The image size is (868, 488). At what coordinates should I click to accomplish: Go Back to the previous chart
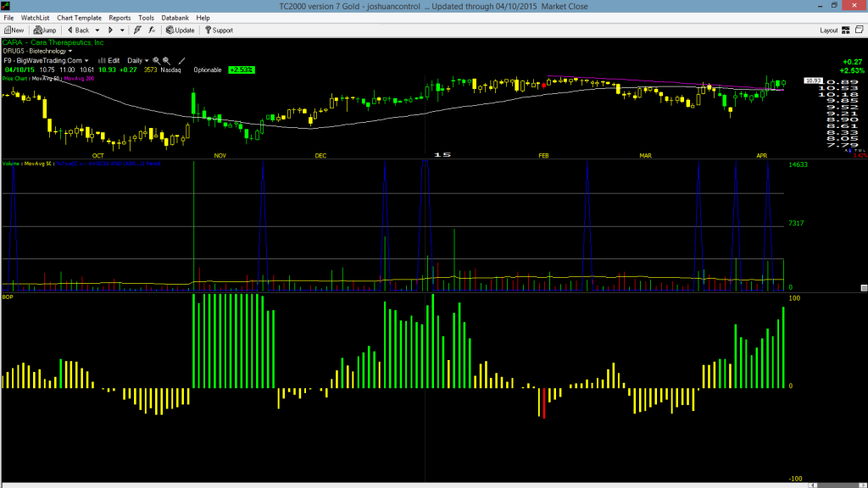(78, 30)
